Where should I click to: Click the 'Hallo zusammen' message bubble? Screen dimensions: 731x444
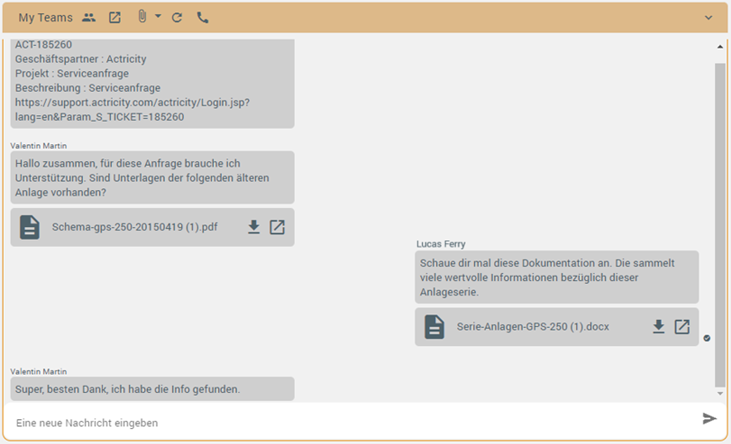tap(152, 178)
